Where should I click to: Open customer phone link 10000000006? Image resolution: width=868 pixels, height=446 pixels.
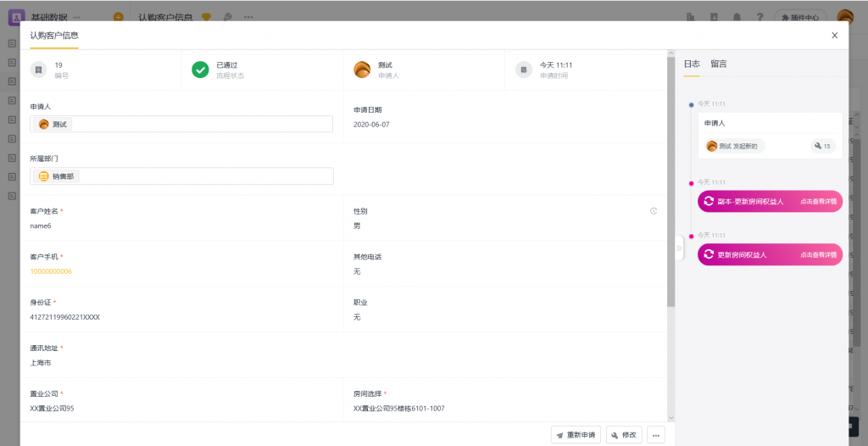click(51, 271)
